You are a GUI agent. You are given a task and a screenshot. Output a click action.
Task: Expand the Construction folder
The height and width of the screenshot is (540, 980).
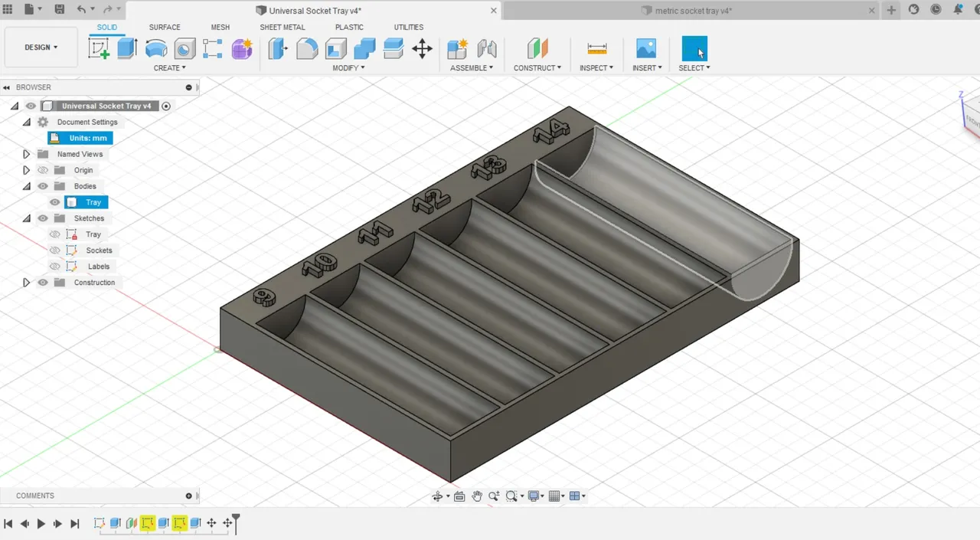[26, 283]
